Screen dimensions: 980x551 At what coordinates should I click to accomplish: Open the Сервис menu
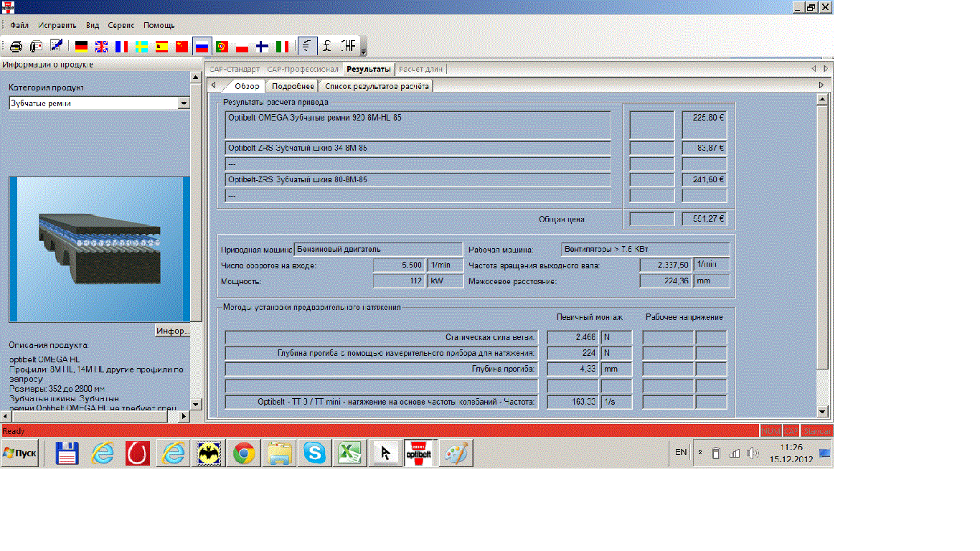click(121, 25)
